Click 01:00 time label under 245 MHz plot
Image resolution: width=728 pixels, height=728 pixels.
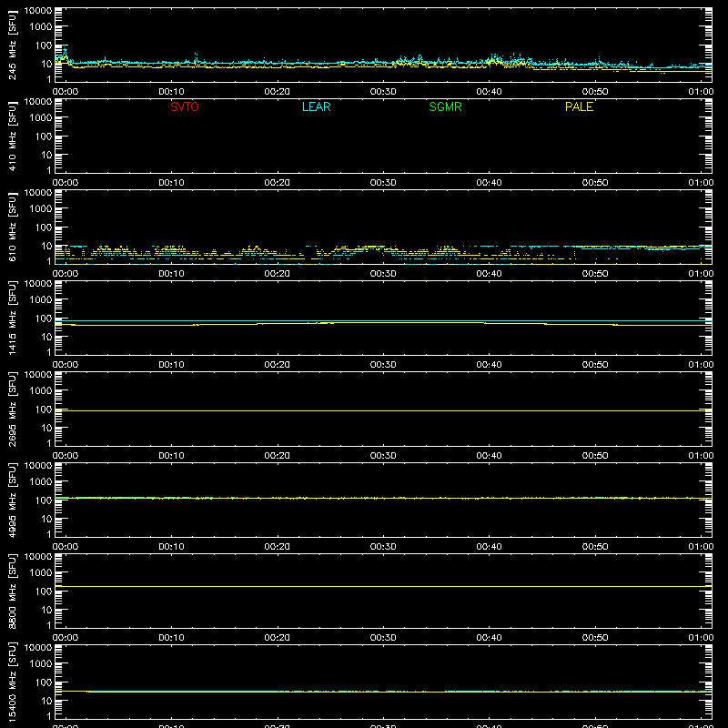pyautogui.click(x=701, y=92)
